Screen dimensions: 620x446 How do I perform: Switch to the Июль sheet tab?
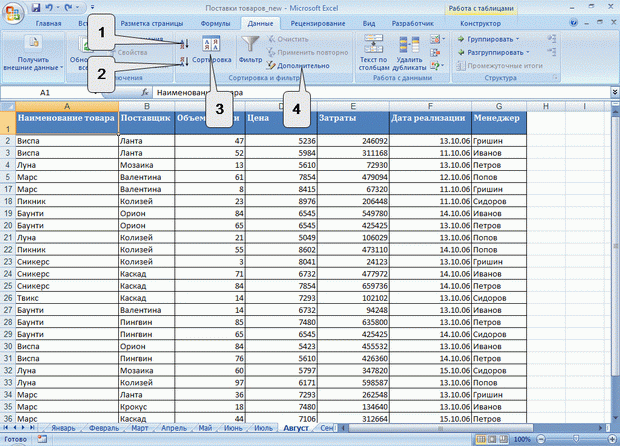pyautogui.click(x=263, y=428)
